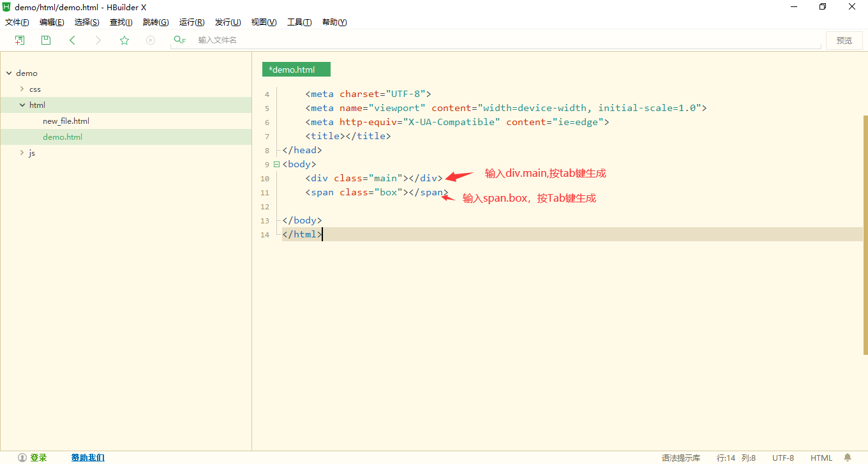The image size is (868, 464).
Task: Open the 运行(R) menu
Action: click(192, 22)
